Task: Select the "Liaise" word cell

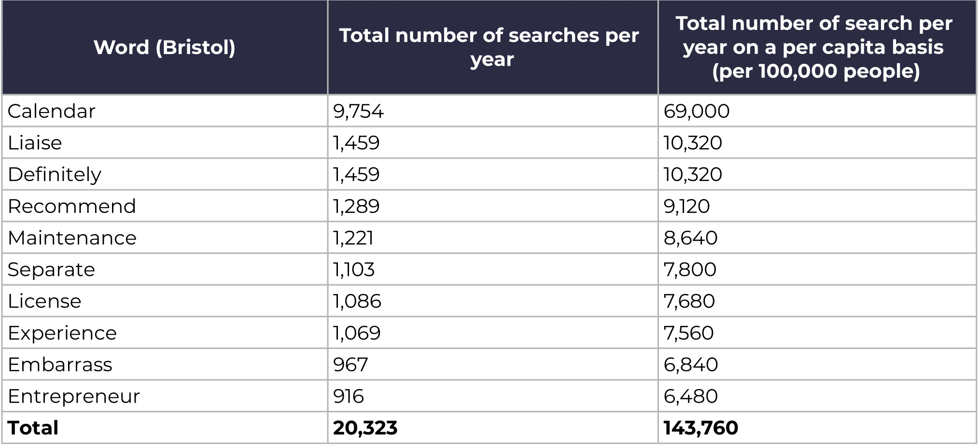Action: point(35,143)
